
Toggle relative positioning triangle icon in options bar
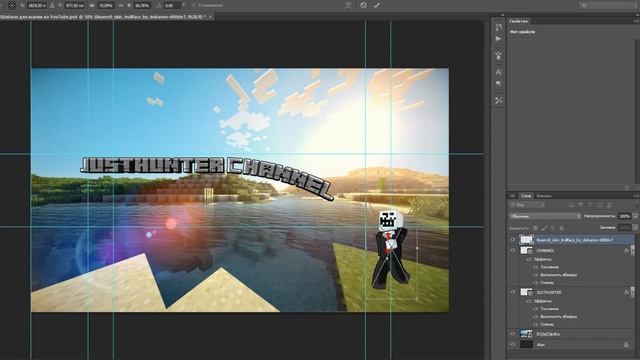(52, 6)
